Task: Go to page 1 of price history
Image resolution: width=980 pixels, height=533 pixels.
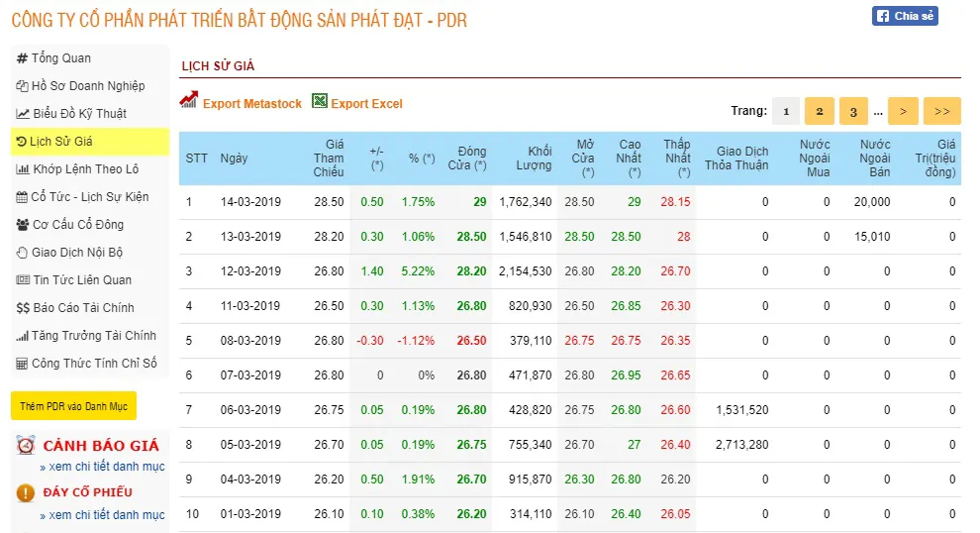Action: click(786, 111)
